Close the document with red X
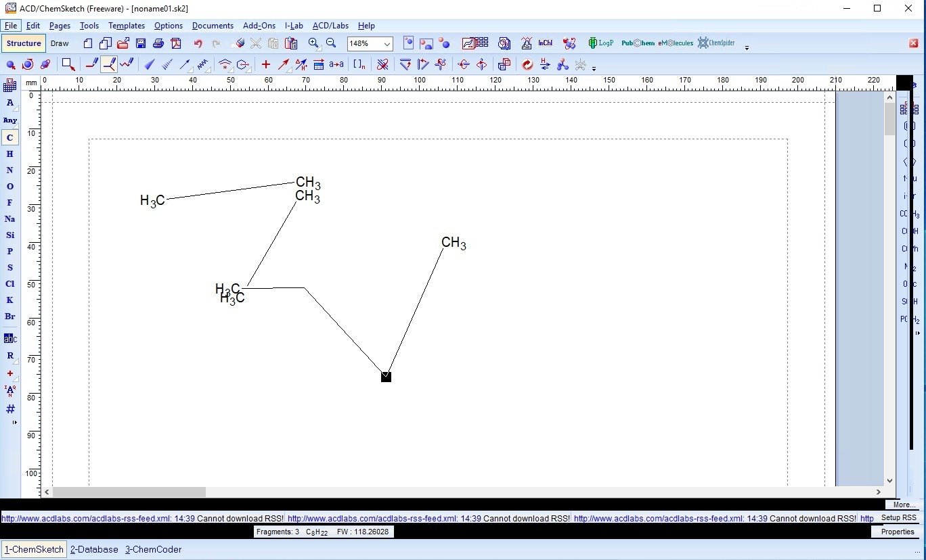926x560 pixels. click(x=914, y=43)
